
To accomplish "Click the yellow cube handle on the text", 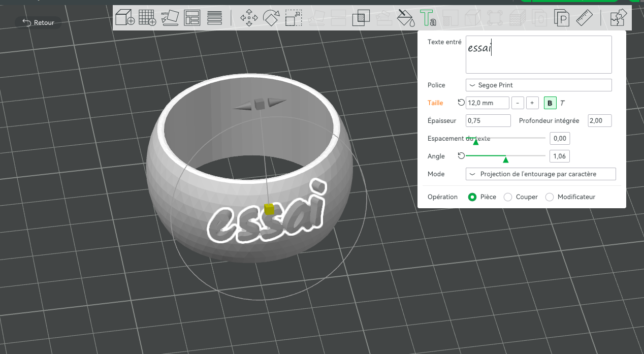I will [x=269, y=209].
